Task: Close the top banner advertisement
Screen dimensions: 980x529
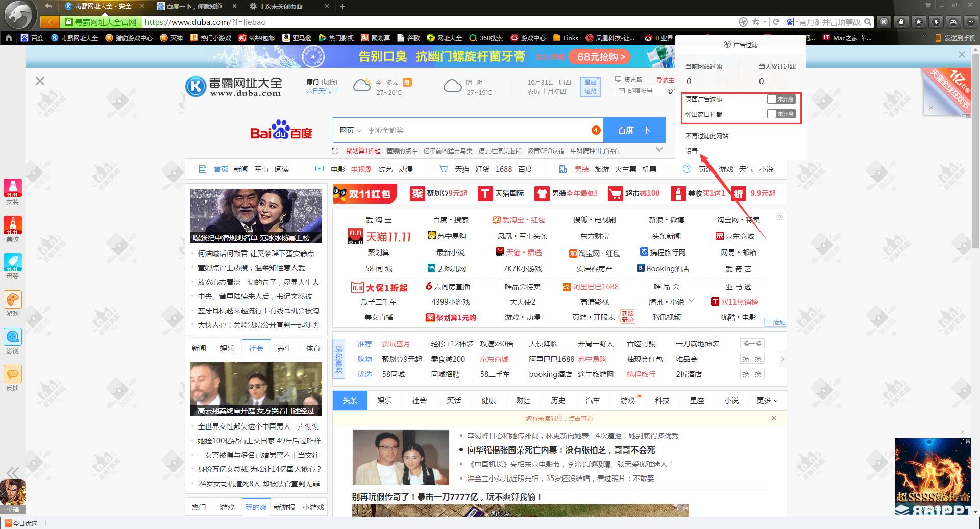Action: [x=962, y=54]
